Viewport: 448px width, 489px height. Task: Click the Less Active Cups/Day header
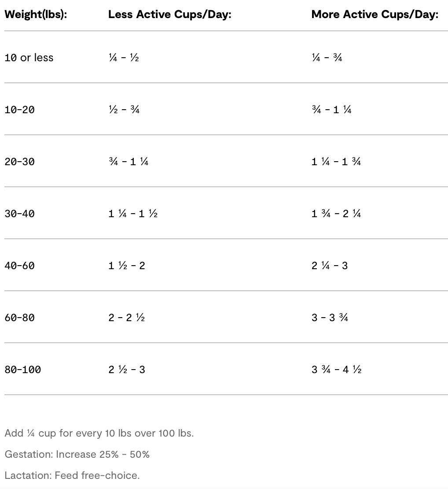[170, 15]
